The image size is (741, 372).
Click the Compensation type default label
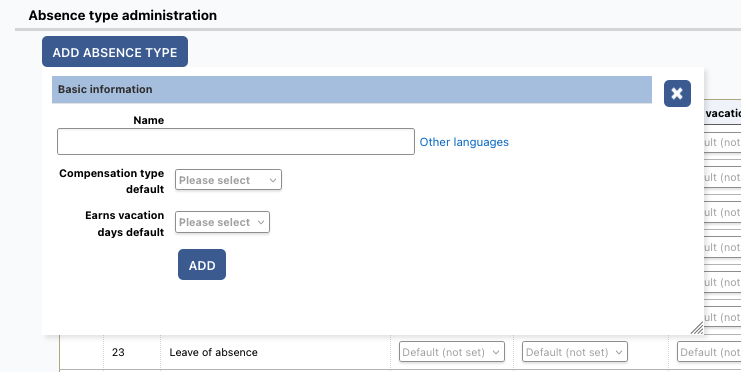click(x=112, y=181)
